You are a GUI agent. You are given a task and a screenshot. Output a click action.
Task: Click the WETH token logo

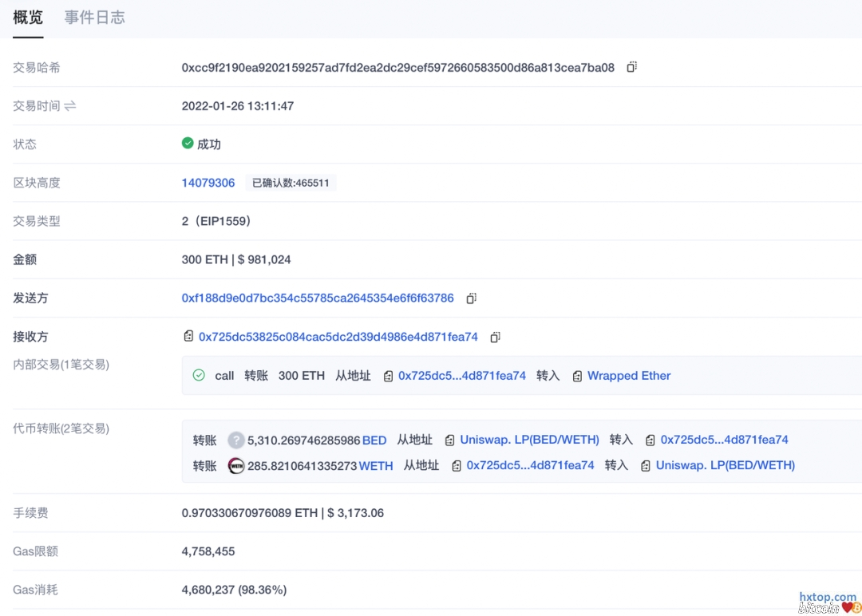coord(236,465)
